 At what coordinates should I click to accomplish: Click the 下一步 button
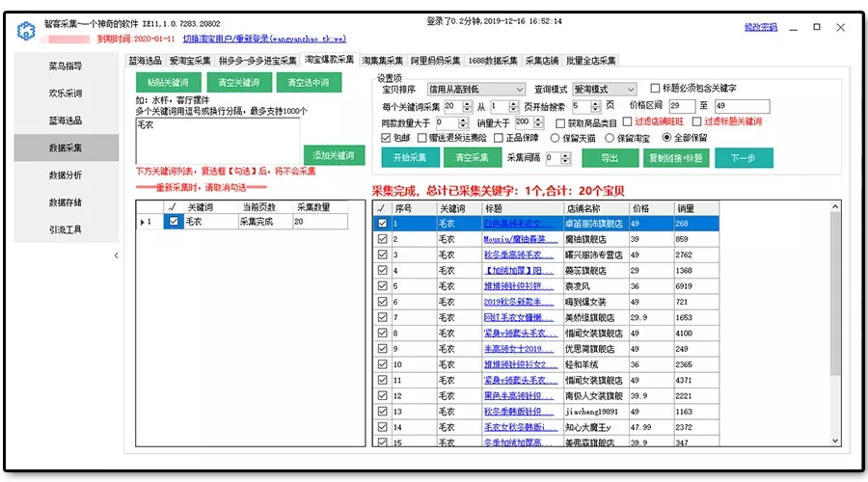click(x=744, y=158)
